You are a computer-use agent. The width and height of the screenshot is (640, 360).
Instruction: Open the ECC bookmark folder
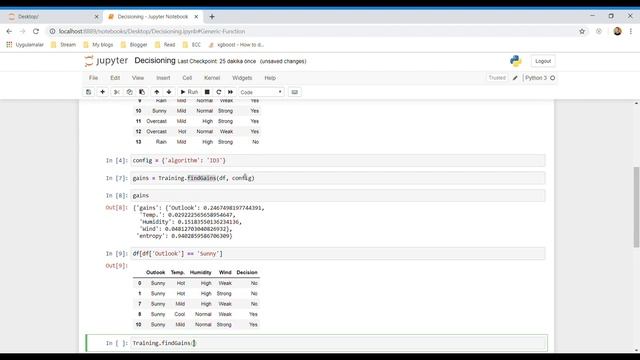[192, 45]
